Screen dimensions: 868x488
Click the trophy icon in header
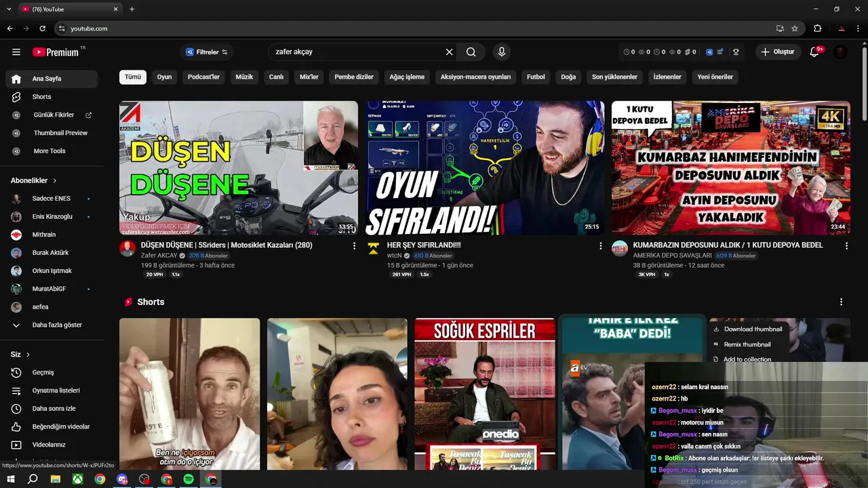736,52
